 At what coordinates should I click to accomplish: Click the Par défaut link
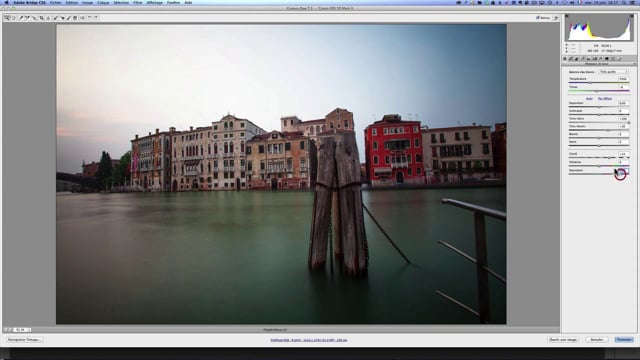(605, 99)
